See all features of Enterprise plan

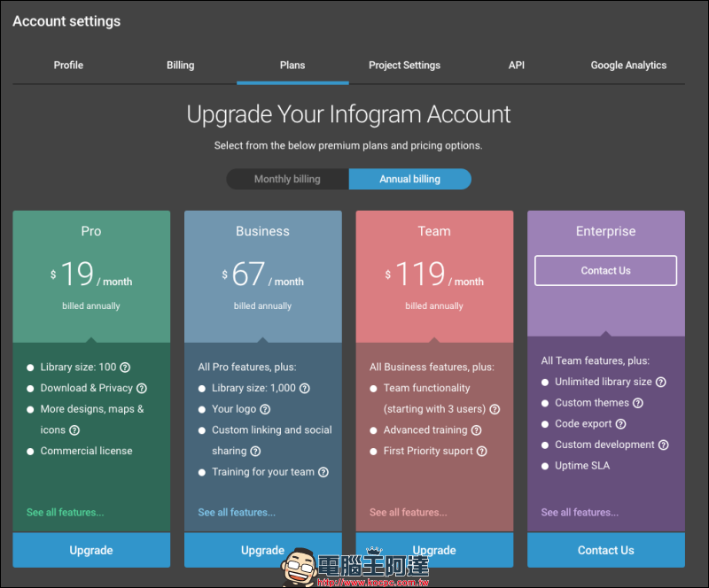[x=580, y=513]
